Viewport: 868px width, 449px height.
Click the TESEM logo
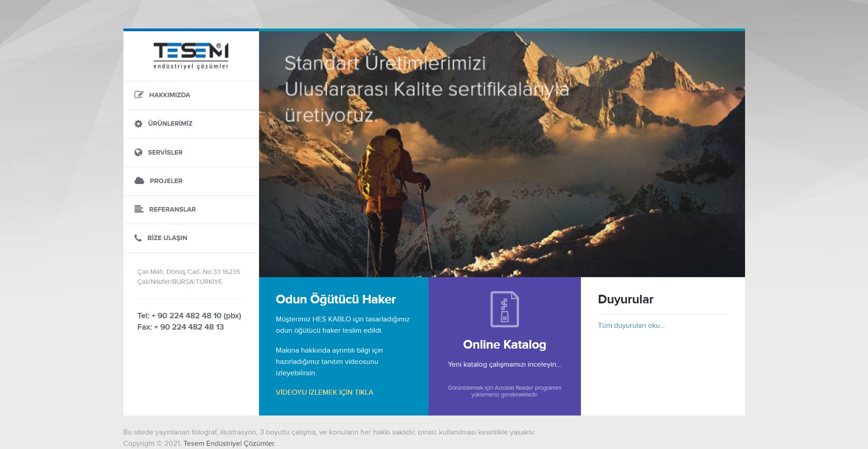pos(191,56)
